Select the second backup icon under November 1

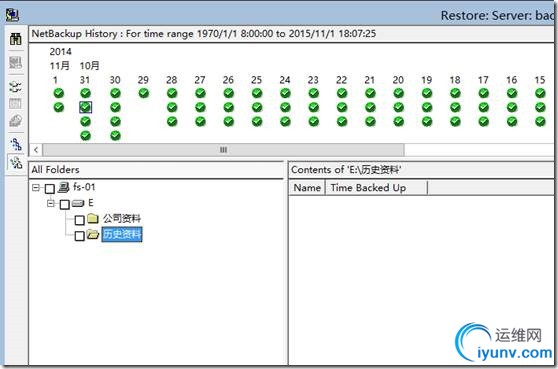pos(59,107)
